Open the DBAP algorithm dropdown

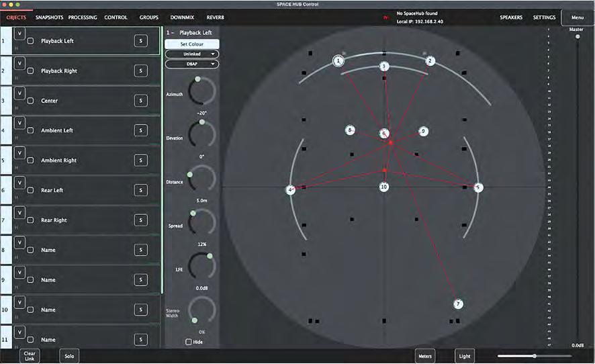point(192,64)
